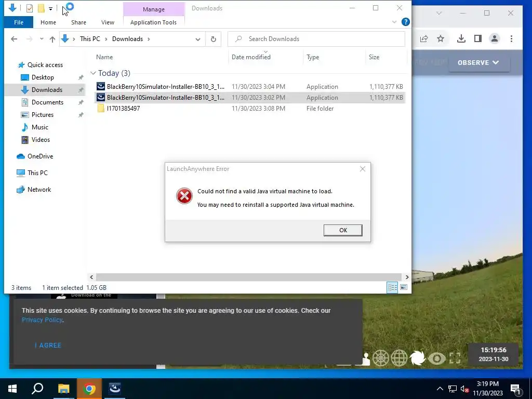Screen dimensions: 532x399
Task: Open Downloads in navigation pane
Action: click(47, 90)
